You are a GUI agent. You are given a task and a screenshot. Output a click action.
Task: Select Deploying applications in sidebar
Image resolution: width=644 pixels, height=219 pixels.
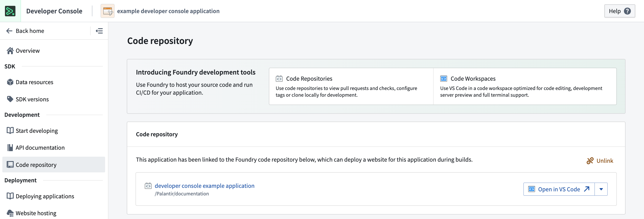[x=54, y=196]
